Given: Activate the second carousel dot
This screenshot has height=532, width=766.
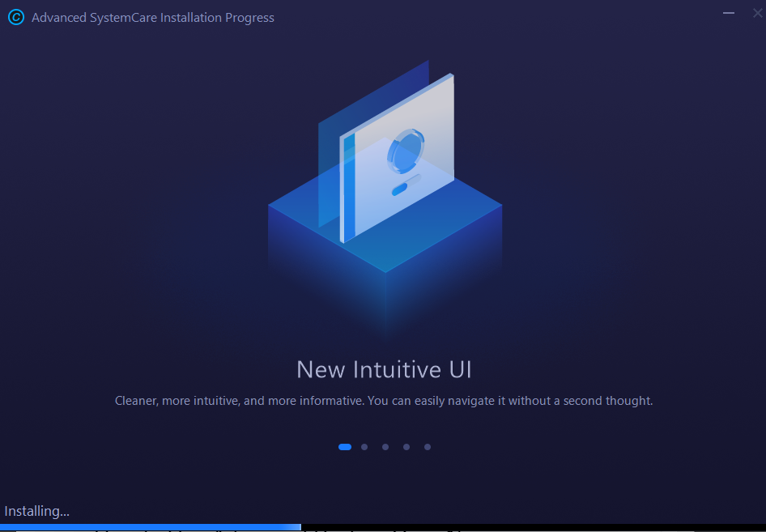Looking at the screenshot, I should [x=364, y=446].
